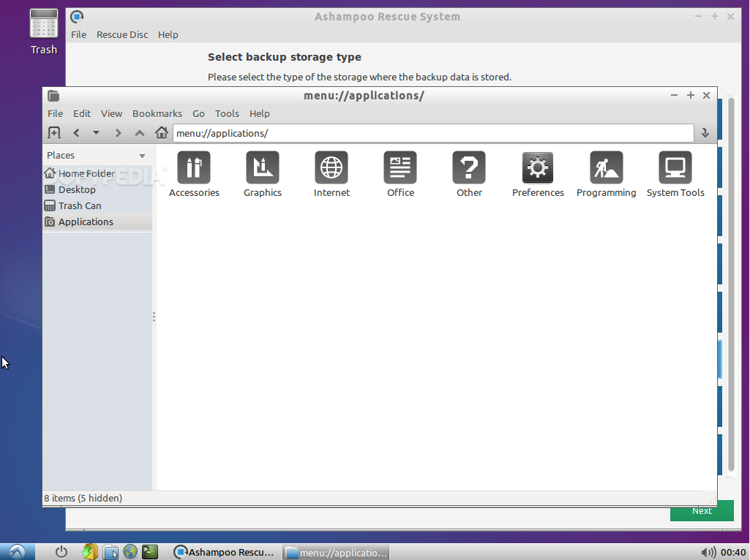Open the file manager Help menu

point(259,114)
